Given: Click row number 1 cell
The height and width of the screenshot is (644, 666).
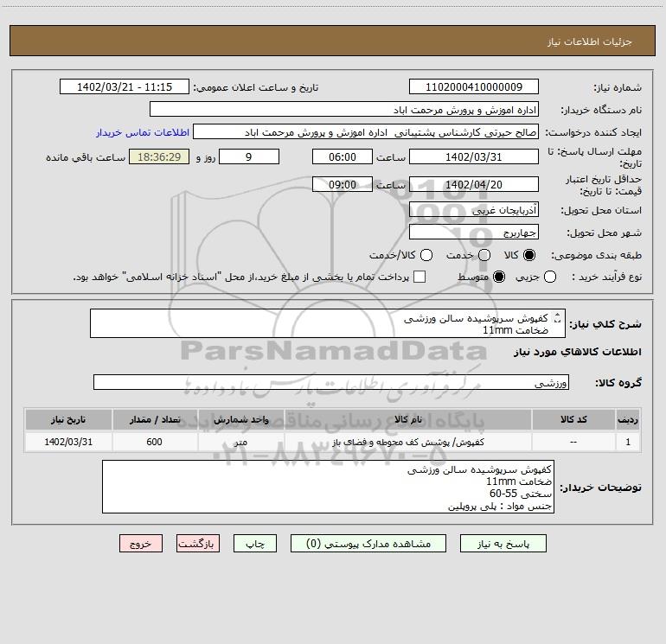Looking at the screenshot, I should point(628,442).
